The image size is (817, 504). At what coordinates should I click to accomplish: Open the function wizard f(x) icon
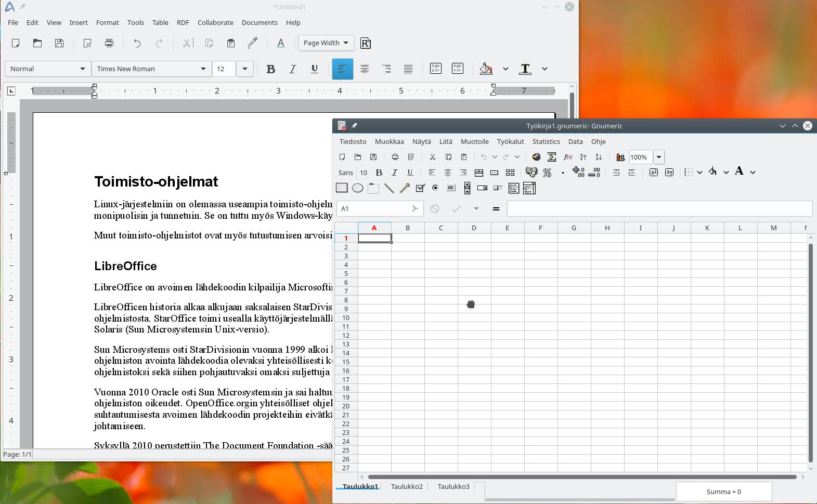[x=568, y=157]
